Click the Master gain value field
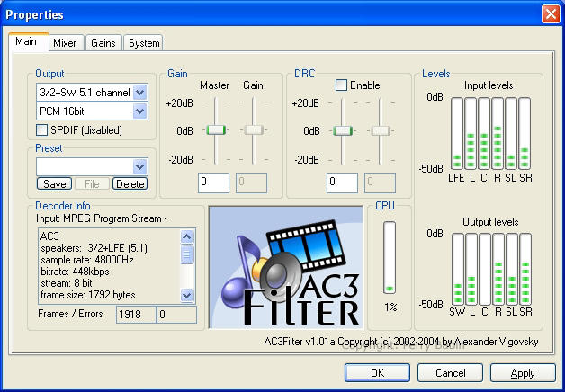 coord(215,183)
